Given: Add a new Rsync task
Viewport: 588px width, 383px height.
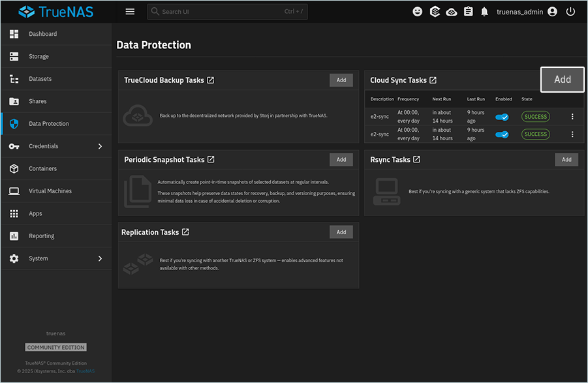Looking at the screenshot, I should 566,159.
